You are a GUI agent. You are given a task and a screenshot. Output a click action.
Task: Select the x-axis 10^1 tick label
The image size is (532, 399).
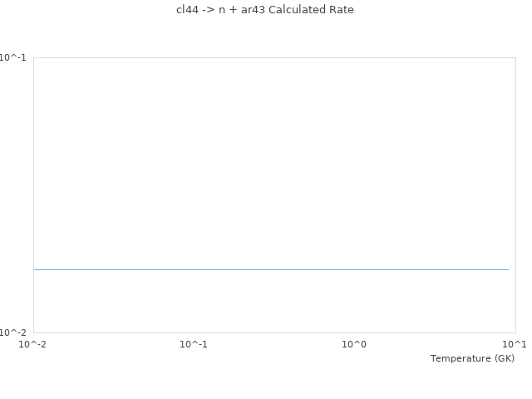point(515,344)
